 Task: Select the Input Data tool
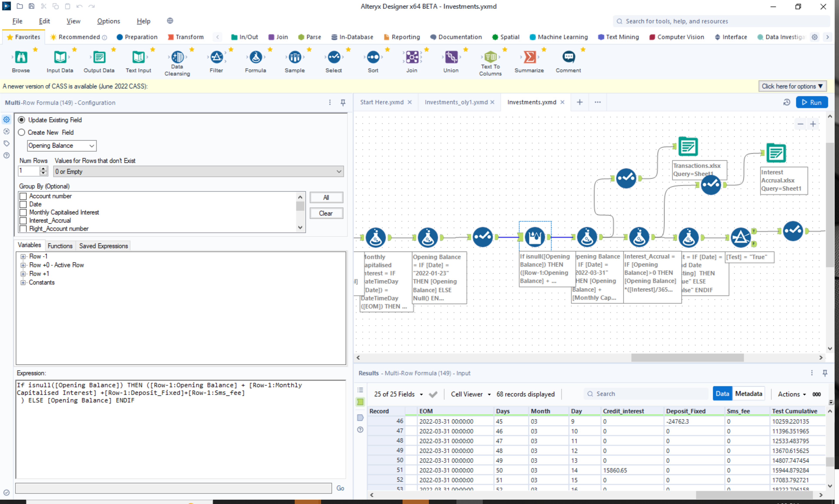tap(60, 58)
